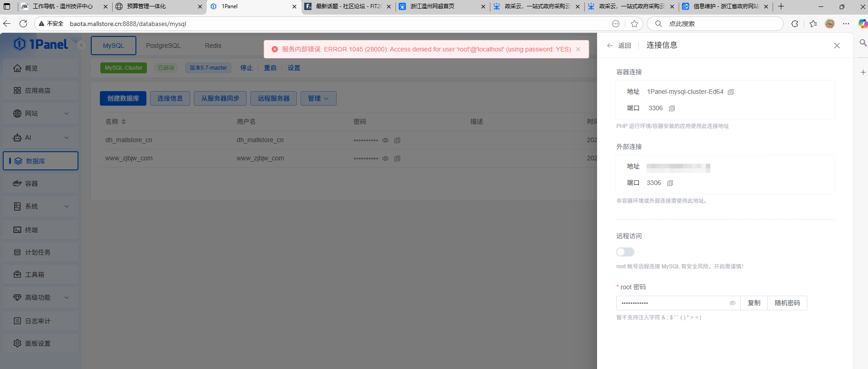
Task: Open the favorites list icon
Action: pos(813,24)
